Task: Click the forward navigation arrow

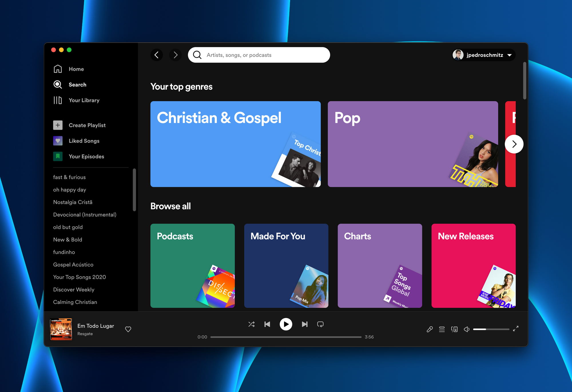Action: [176, 55]
